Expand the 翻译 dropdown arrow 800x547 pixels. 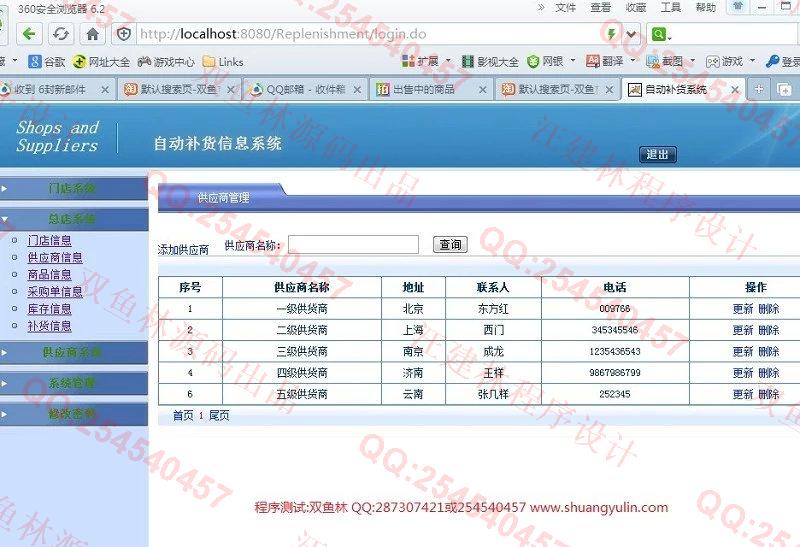click(x=633, y=61)
